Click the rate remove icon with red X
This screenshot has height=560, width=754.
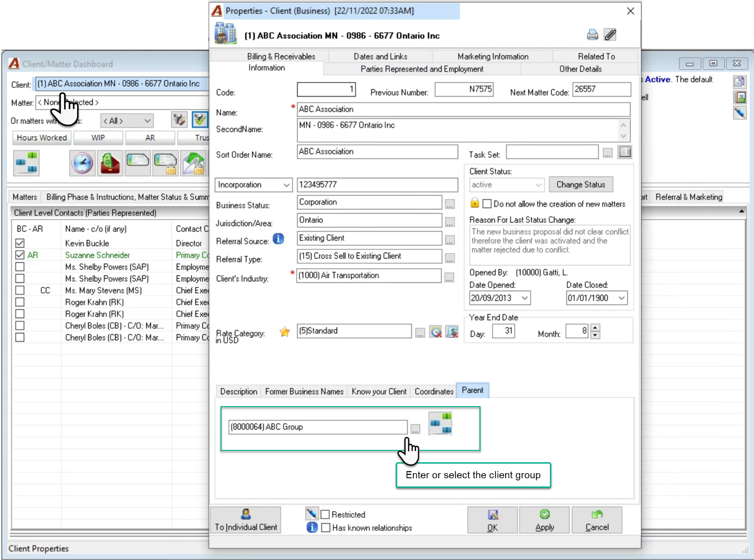pos(452,332)
